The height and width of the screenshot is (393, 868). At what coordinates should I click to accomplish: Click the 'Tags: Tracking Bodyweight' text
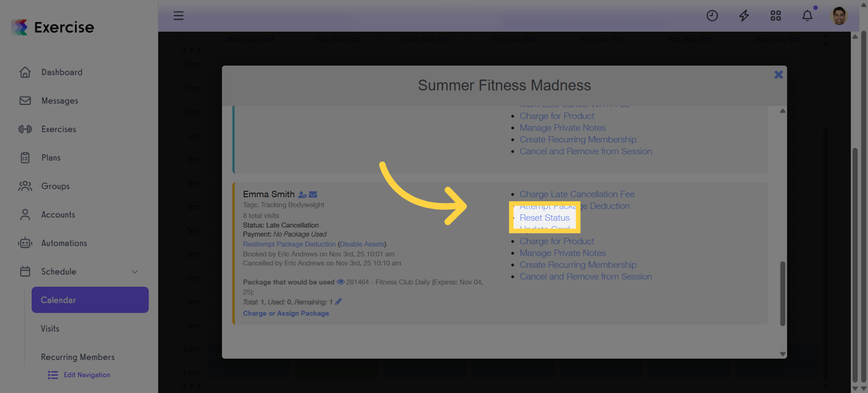[x=283, y=205]
